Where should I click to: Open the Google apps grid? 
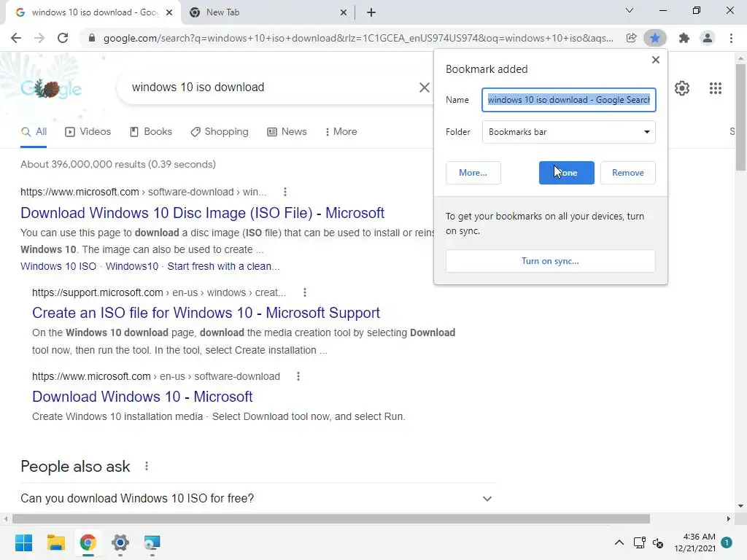tap(716, 88)
